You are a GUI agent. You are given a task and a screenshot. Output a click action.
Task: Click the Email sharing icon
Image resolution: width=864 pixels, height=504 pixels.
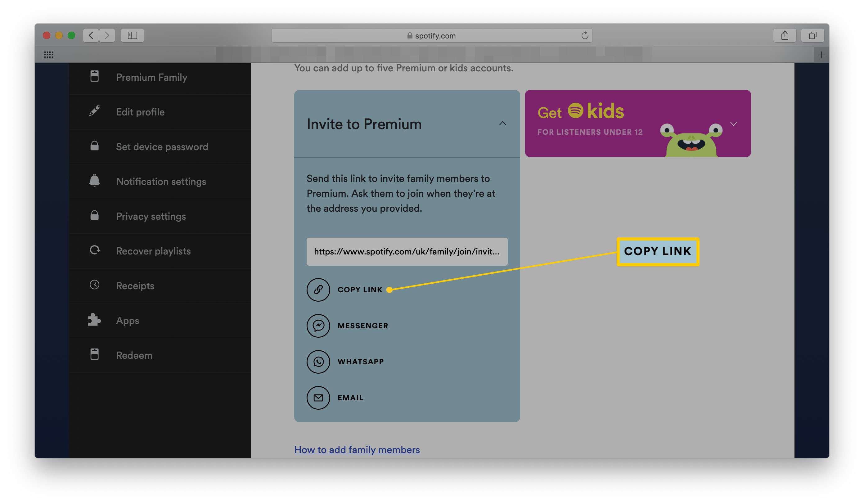(x=317, y=397)
